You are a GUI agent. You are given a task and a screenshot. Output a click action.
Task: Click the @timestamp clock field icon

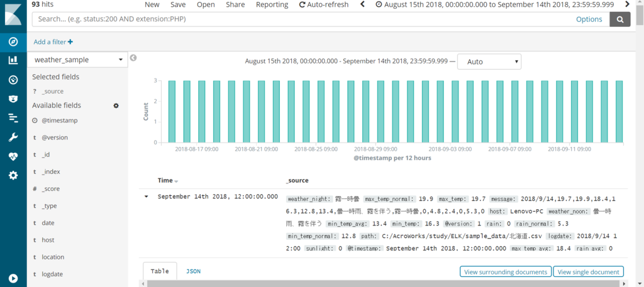click(35, 121)
